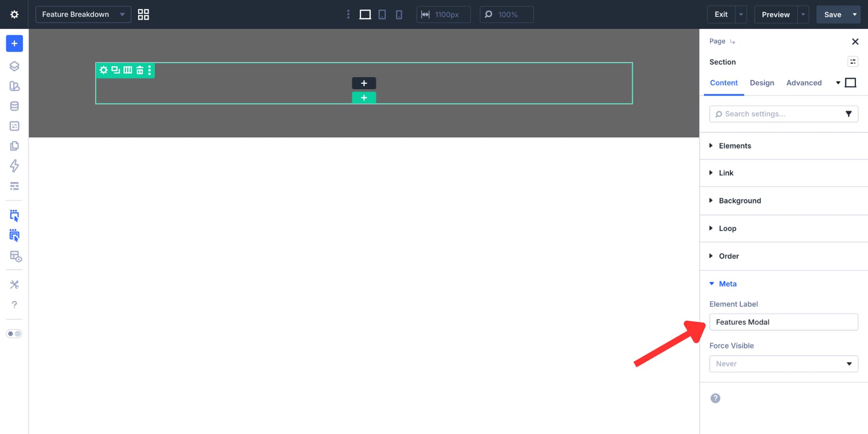This screenshot has width=868, height=434.
Task: Expand the Link group
Action: pos(784,173)
